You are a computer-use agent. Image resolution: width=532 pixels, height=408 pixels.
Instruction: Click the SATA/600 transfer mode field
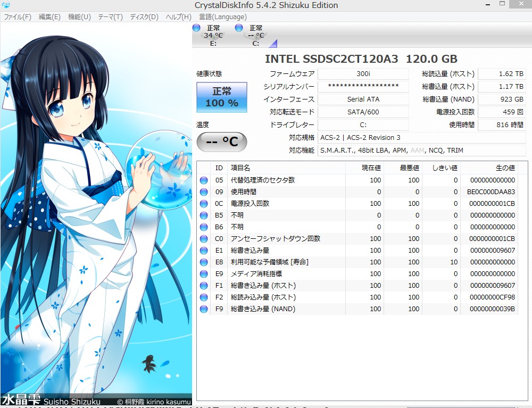[363, 112]
